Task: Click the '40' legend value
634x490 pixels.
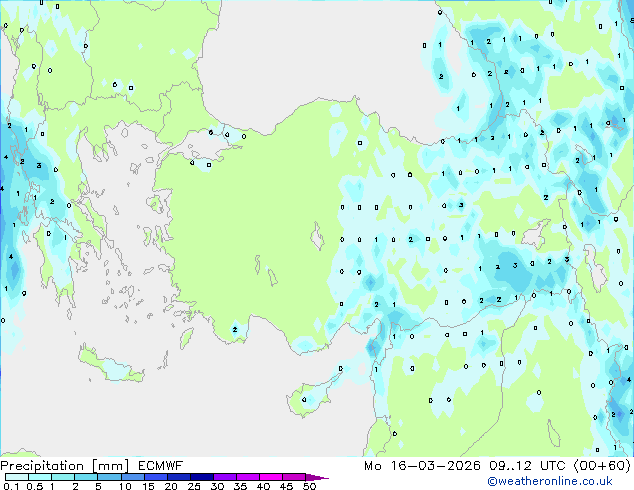Action: [x=263, y=486]
